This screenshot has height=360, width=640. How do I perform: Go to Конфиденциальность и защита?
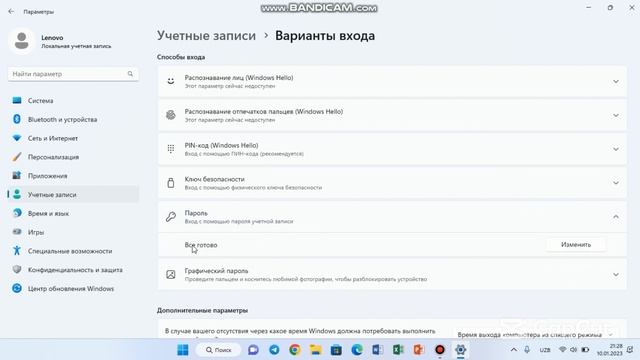click(x=73, y=269)
